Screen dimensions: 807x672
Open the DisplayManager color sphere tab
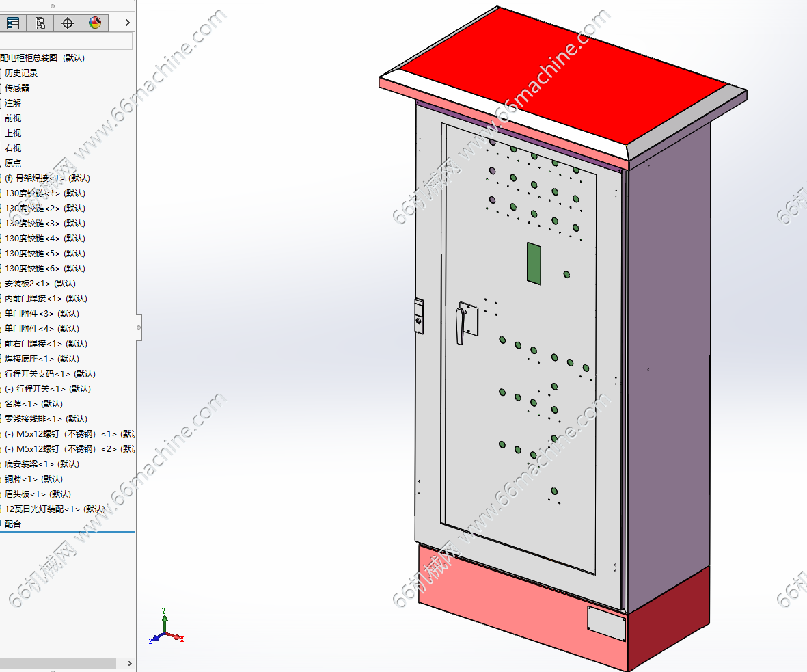coord(95,23)
